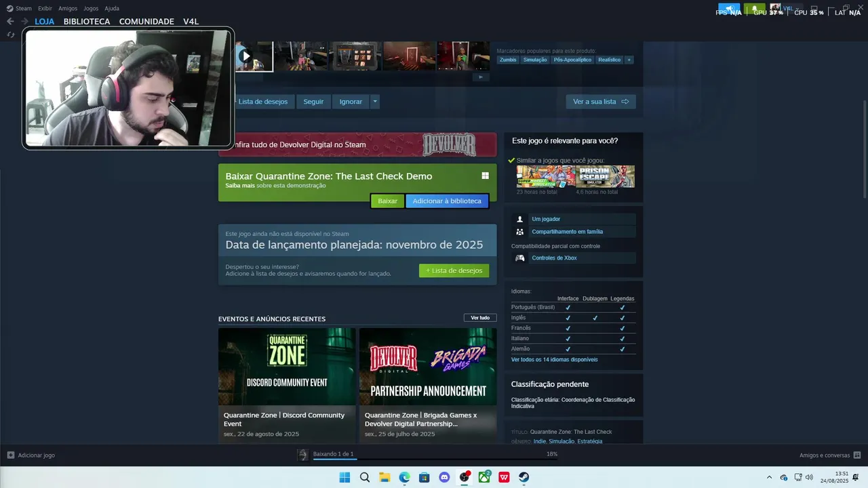This screenshot has height=488, width=868.
Task: Select the Simulação tag
Action: (535, 60)
